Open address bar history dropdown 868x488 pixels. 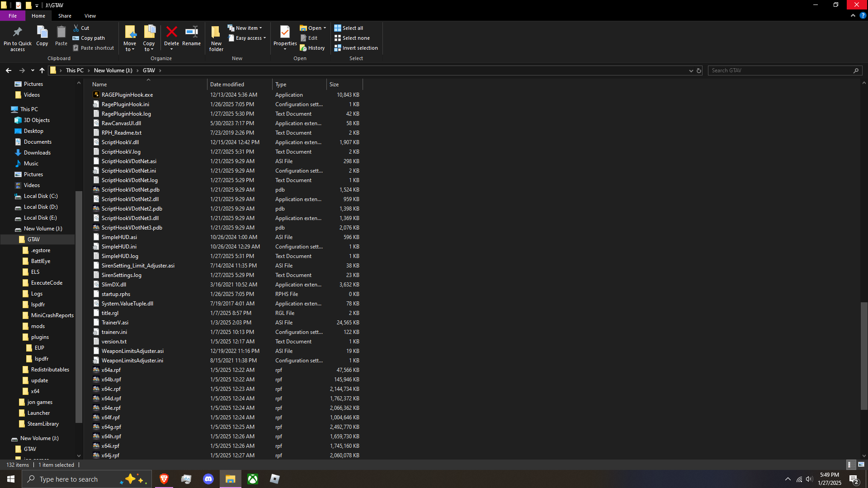[691, 70]
